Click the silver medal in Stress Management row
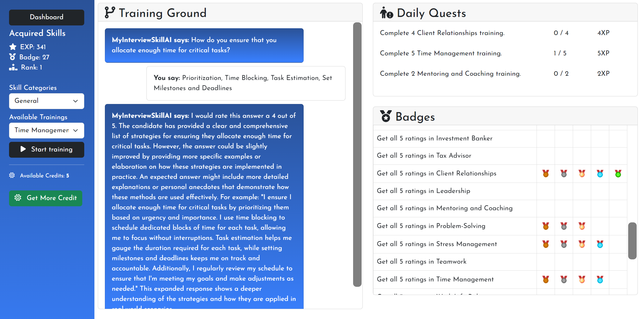The height and width of the screenshot is (319, 644). point(564,244)
